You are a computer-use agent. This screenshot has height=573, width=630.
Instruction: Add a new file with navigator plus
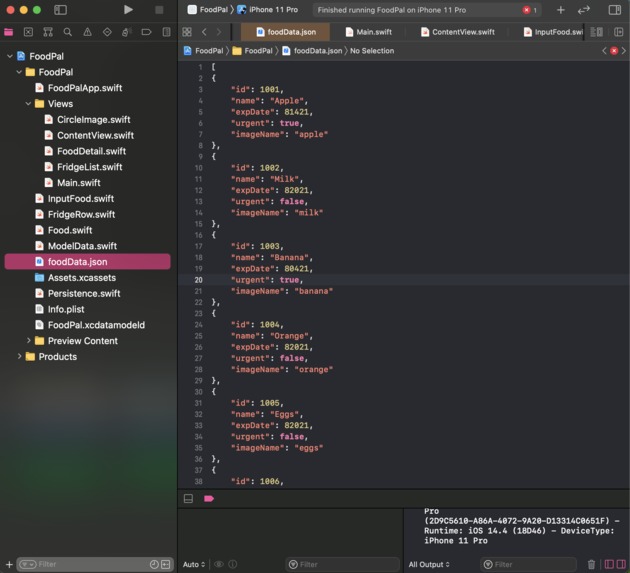[9, 564]
